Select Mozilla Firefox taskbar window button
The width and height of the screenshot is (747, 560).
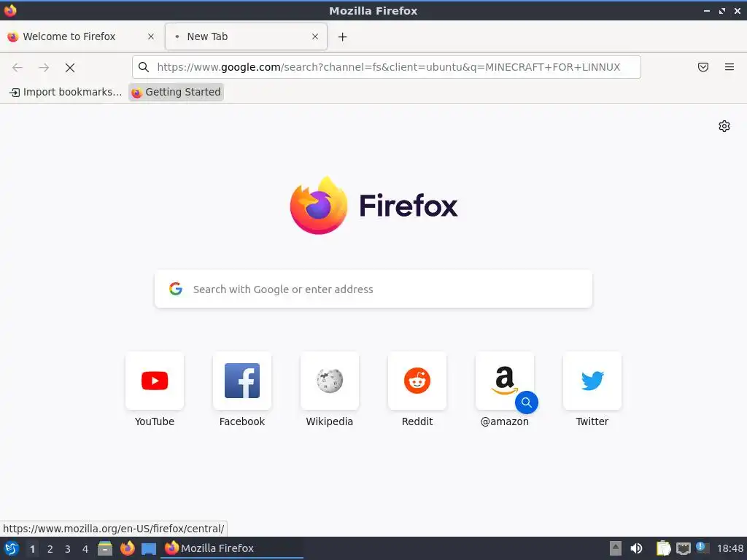pyautogui.click(x=232, y=548)
